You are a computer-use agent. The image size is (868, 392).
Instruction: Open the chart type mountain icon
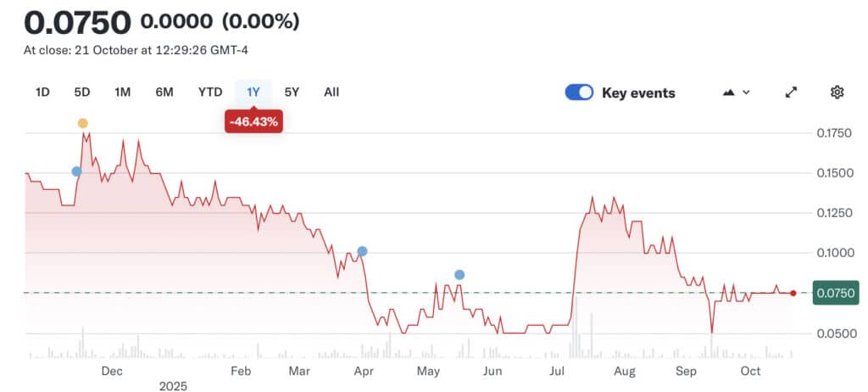[x=728, y=92]
